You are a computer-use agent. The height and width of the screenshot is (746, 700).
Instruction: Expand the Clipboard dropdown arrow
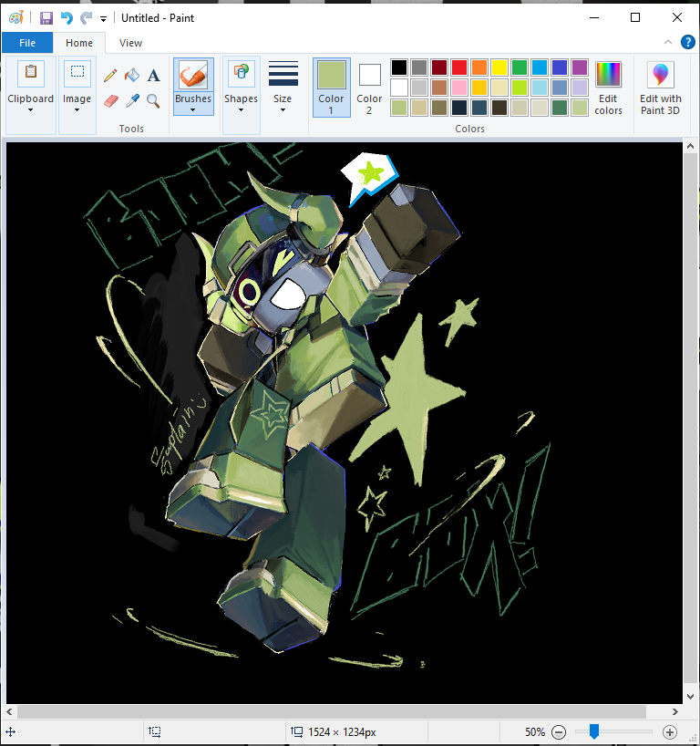[x=30, y=110]
